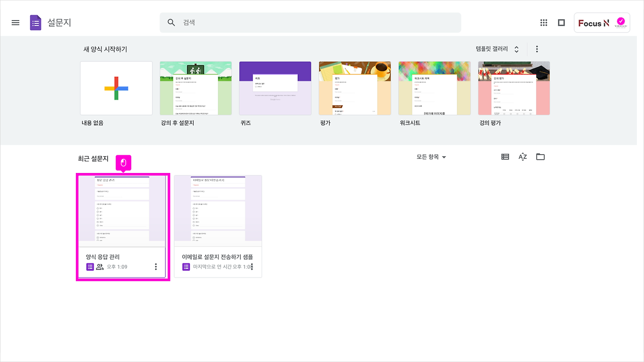This screenshot has height=362, width=644.
Task: Open the file picker folder icon
Action: [540, 156]
